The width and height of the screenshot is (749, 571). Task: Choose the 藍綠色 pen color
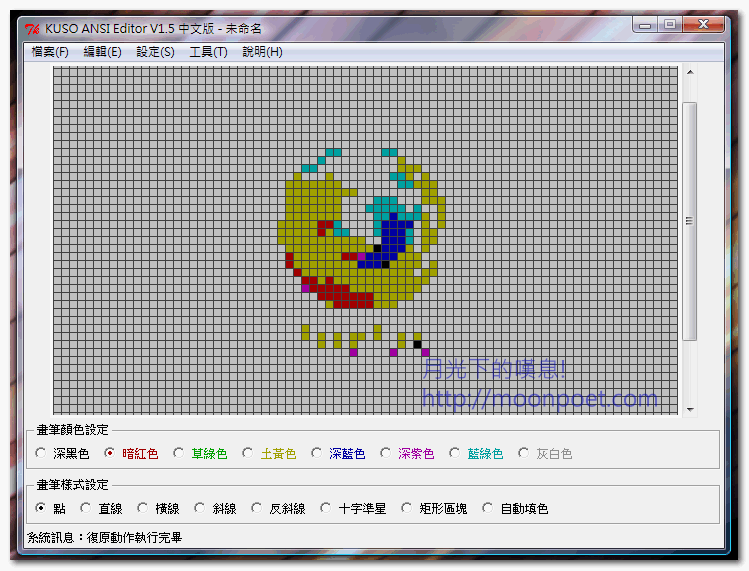455,454
